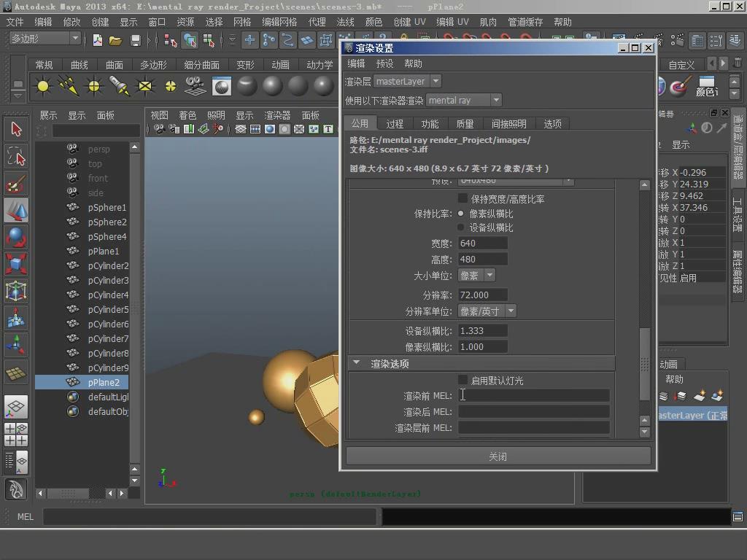Activate the Universal Manipulator tool
Image resolution: width=747 pixels, height=560 pixels.
click(x=16, y=290)
